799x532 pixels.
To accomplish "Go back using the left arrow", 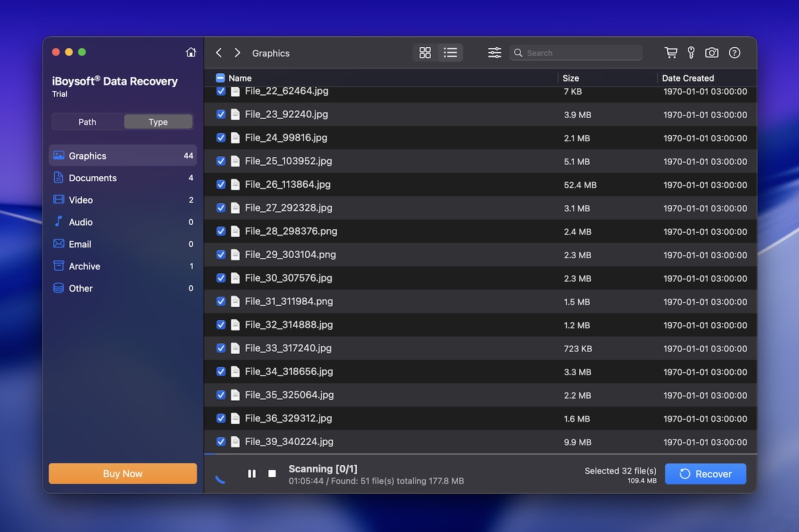I will point(218,52).
